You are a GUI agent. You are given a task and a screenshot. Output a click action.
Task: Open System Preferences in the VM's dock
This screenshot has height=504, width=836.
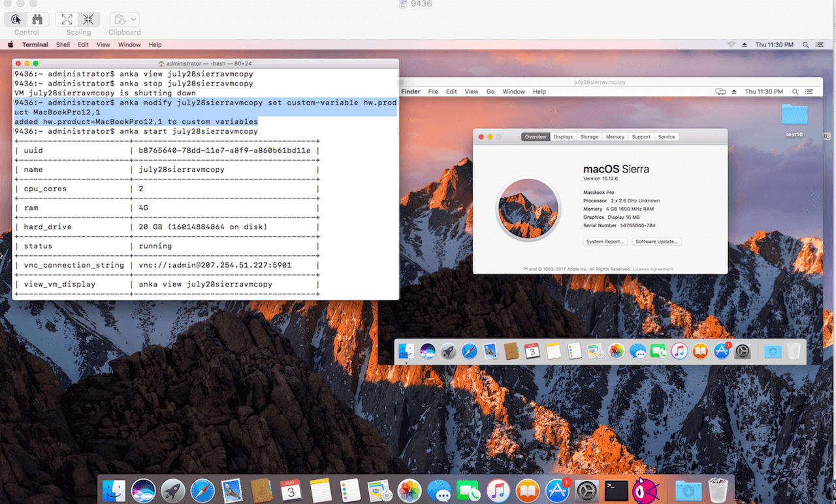743,351
